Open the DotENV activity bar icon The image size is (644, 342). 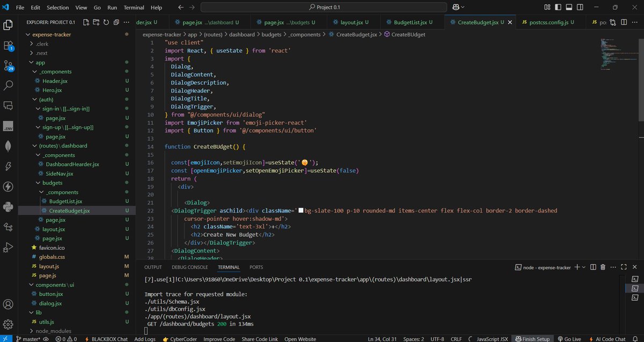[x=8, y=126]
